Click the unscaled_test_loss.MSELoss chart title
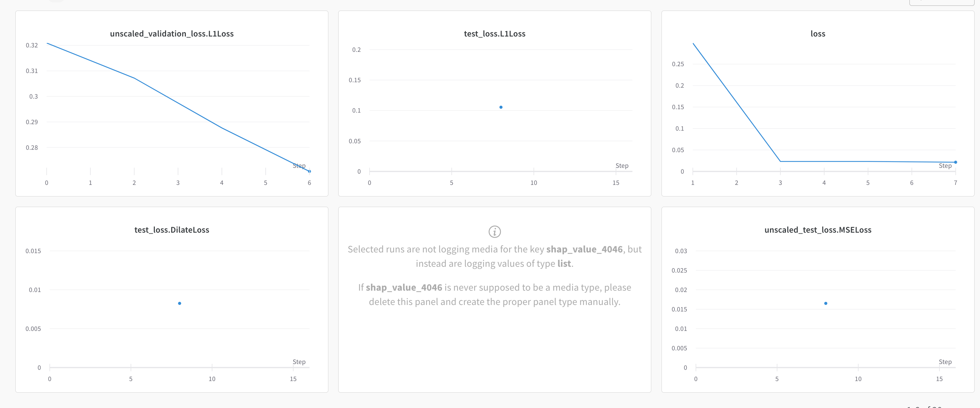Image resolution: width=980 pixels, height=408 pixels. click(x=818, y=230)
